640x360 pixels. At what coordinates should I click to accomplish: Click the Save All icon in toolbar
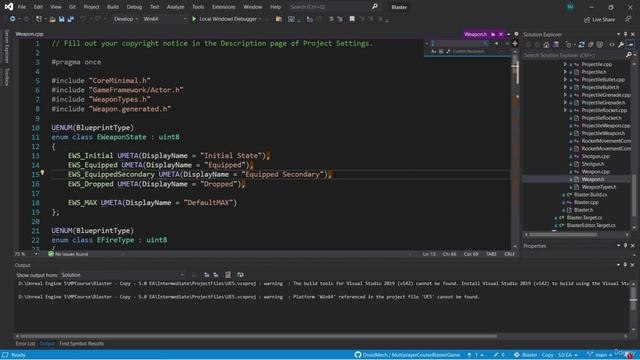[70, 19]
